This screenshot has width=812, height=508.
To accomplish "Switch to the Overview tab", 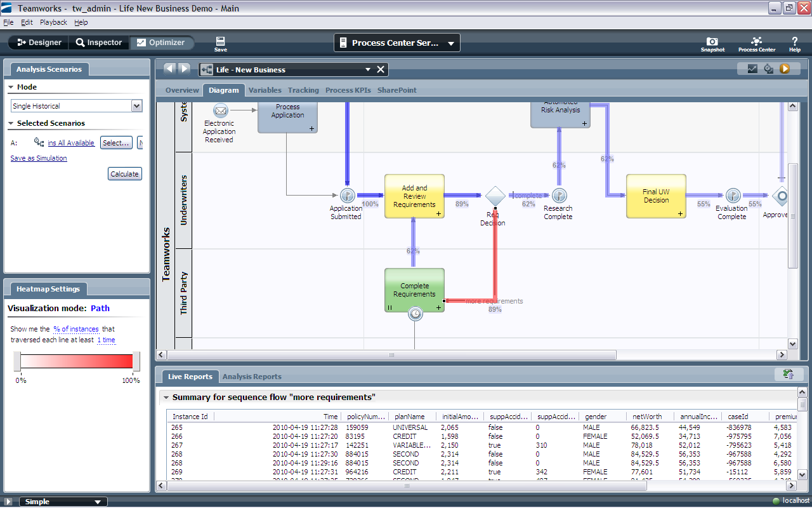I will coord(182,90).
